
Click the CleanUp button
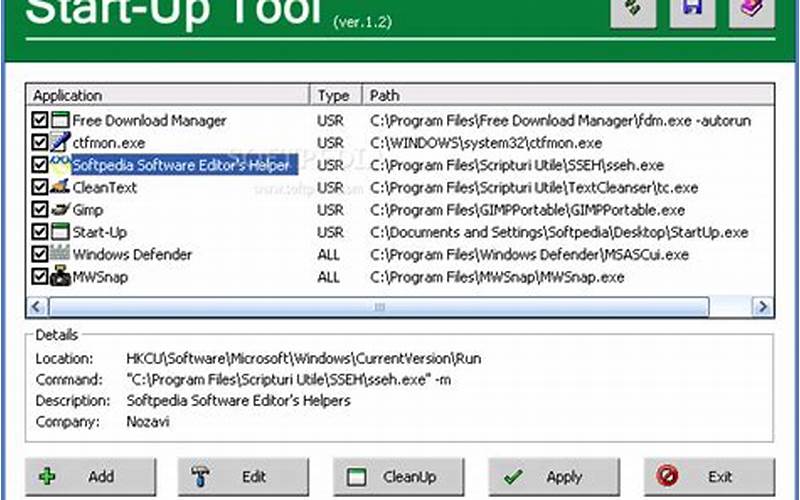pos(398,477)
